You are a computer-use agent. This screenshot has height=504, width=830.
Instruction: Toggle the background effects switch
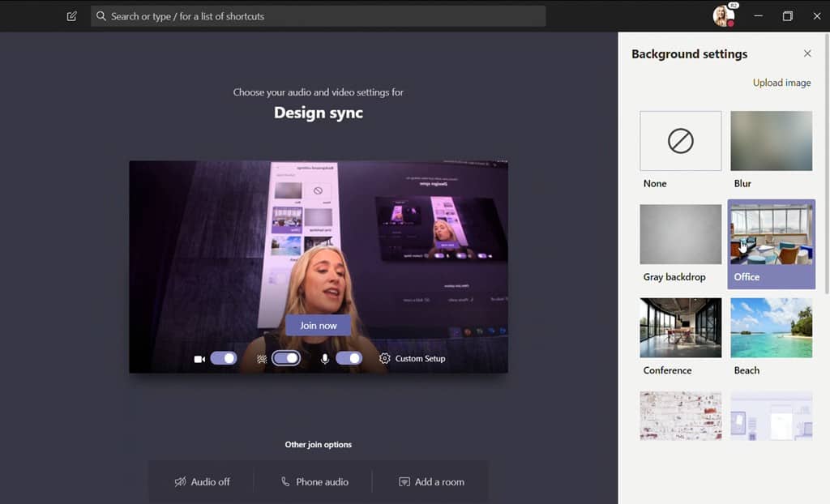(286, 358)
